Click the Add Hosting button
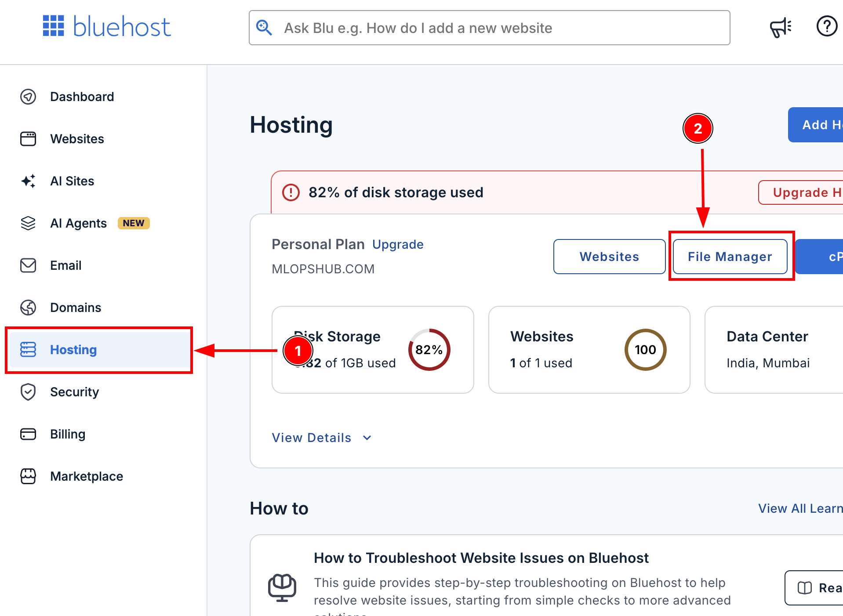The height and width of the screenshot is (616, 843). (x=815, y=125)
